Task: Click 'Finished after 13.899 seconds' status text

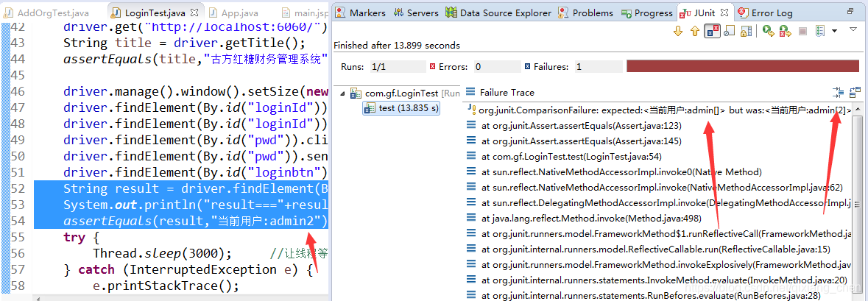Action: [397, 46]
